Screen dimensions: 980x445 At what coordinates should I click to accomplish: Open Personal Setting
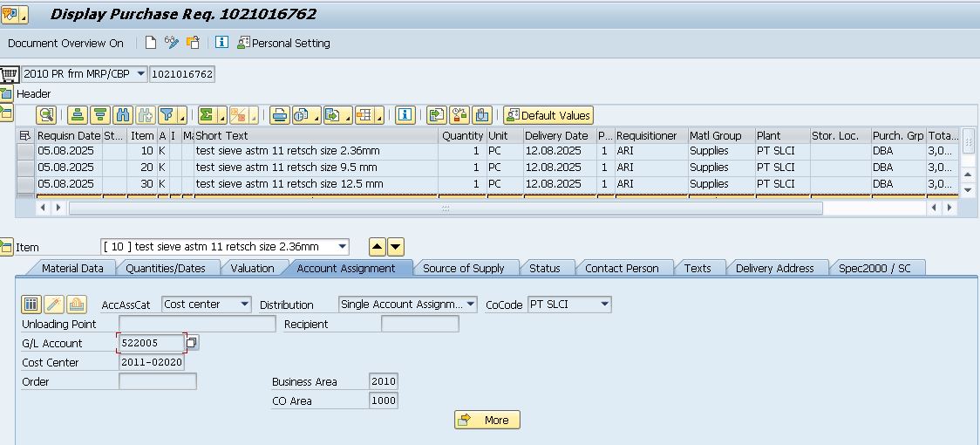pos(283,43)
